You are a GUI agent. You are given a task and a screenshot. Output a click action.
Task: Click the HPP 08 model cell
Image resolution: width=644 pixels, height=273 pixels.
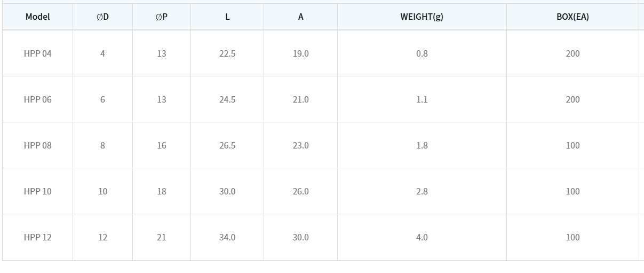point(37,145)
